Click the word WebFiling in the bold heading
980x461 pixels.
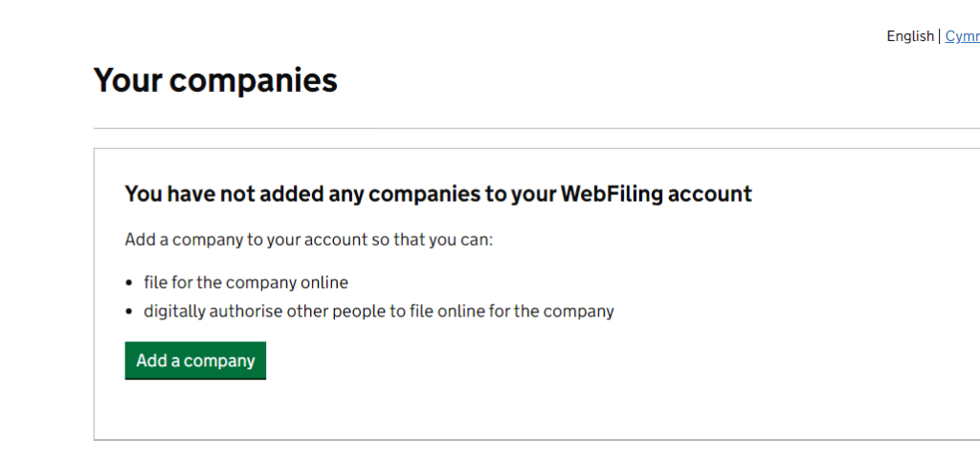tap(611, 194)
